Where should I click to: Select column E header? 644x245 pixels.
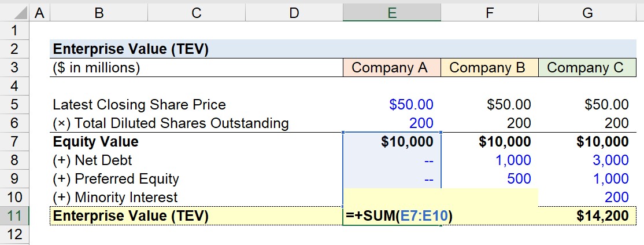point(392,13)
